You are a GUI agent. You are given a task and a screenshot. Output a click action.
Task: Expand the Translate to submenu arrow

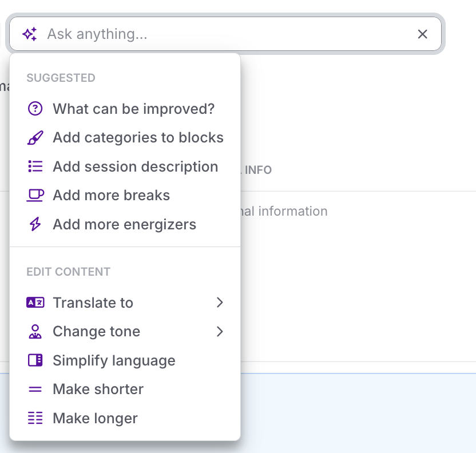(220, 303)
